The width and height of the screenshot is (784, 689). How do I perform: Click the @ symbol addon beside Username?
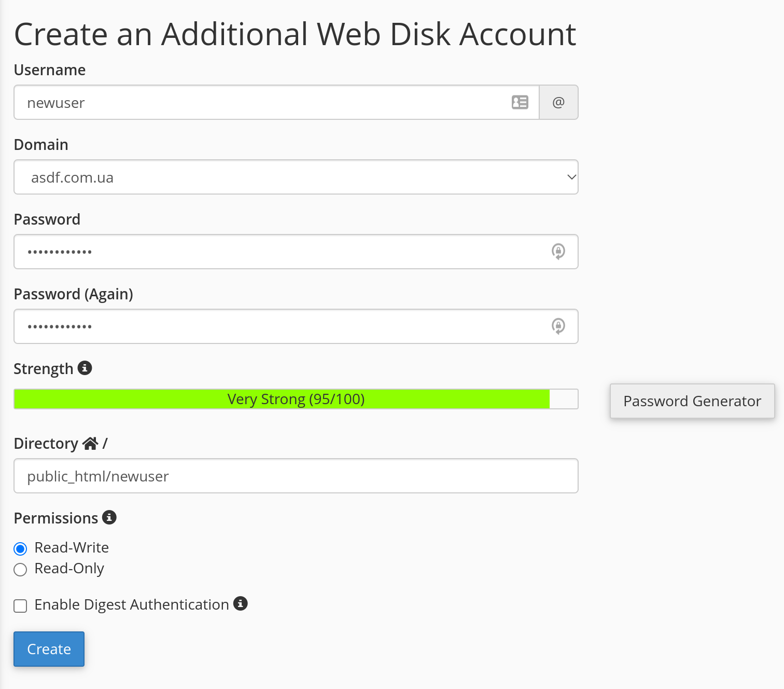point(558,102)
